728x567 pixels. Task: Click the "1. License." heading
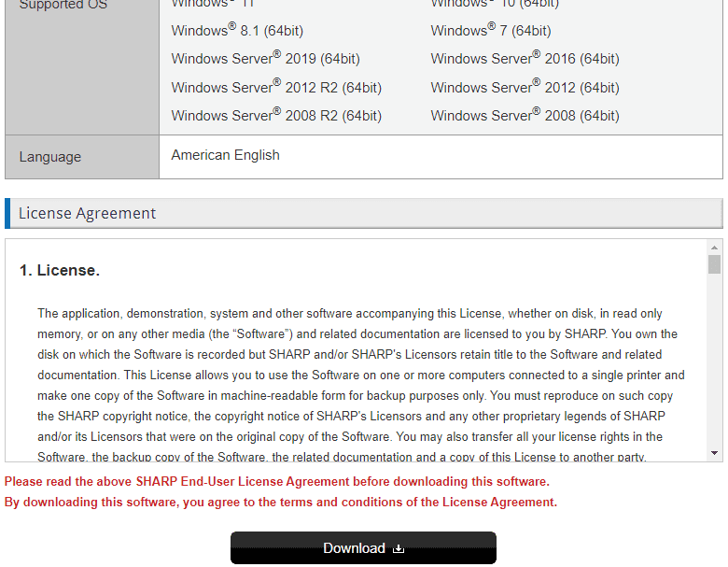click(x=59, y=270)
